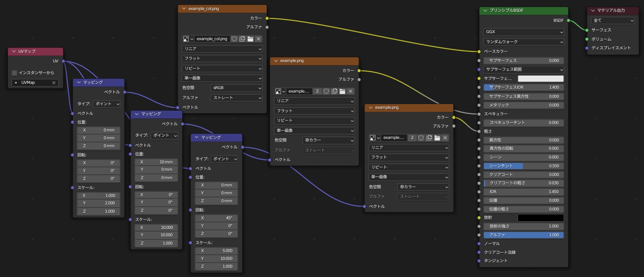
Task: Unlink the middle example.png with its X icon
Action: 350,91
